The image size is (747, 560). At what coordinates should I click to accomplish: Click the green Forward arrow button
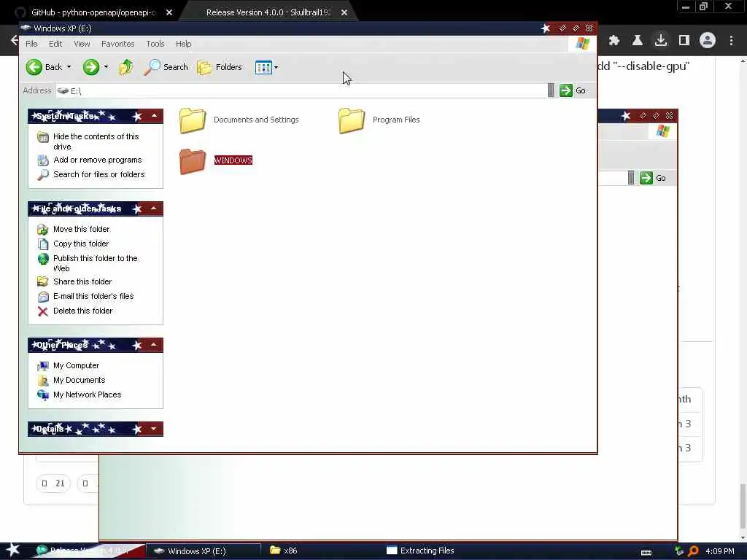coord(90,67)
